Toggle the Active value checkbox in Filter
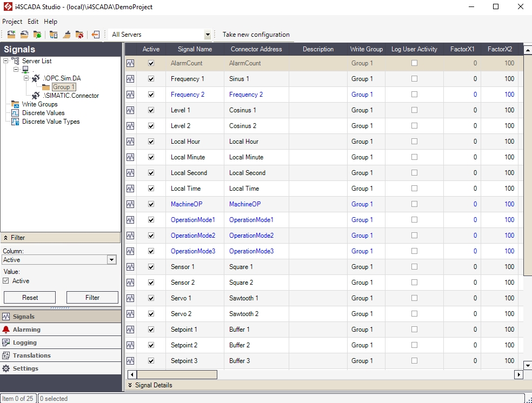Image resolution: width=532 pixels, height=403 pixels. pos(6,281)
